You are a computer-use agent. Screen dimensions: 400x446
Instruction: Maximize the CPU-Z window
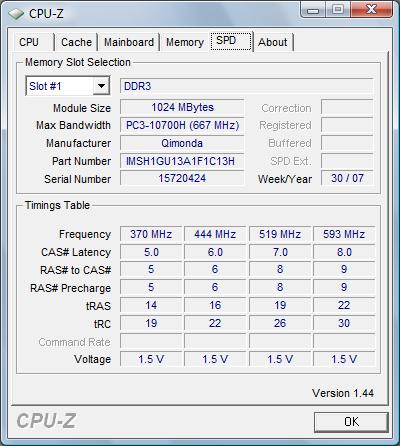coord(337,9)
